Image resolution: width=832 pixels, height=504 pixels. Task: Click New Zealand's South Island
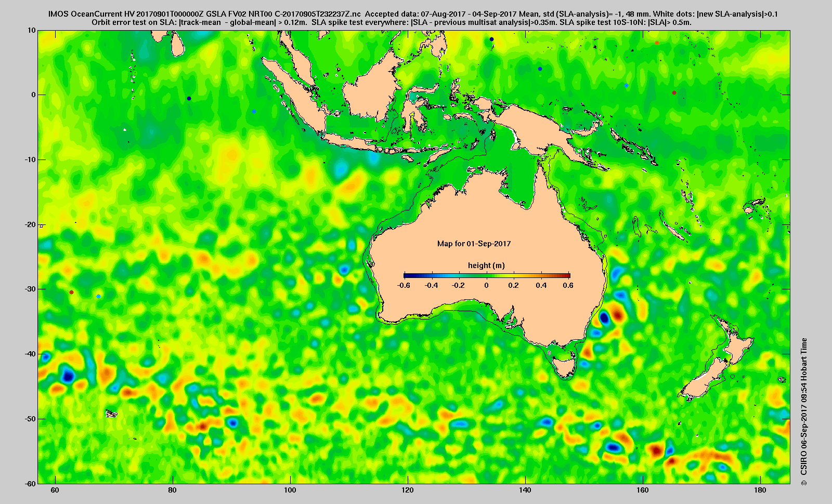tap(705, 378)
